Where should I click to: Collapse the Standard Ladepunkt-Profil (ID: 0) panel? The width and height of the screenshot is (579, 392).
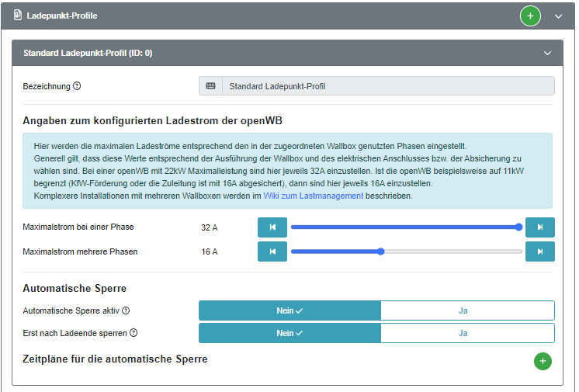pyautogui.click(x=548, y=54)
